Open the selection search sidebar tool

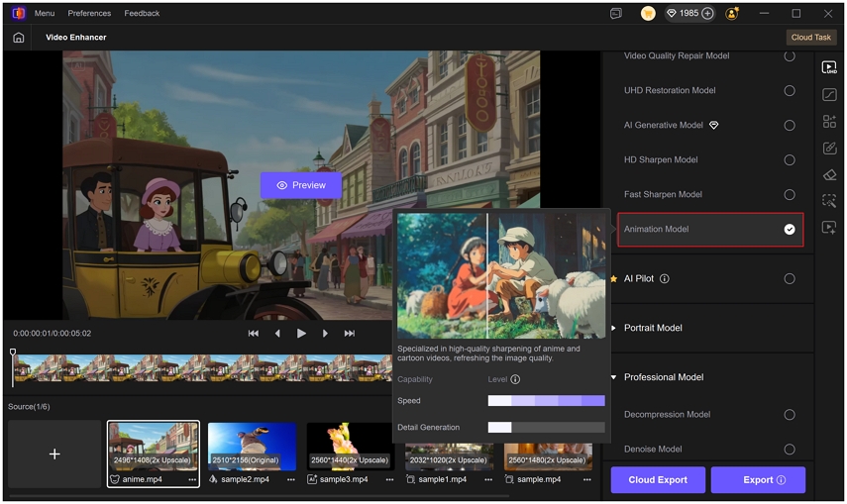point(829,201)
